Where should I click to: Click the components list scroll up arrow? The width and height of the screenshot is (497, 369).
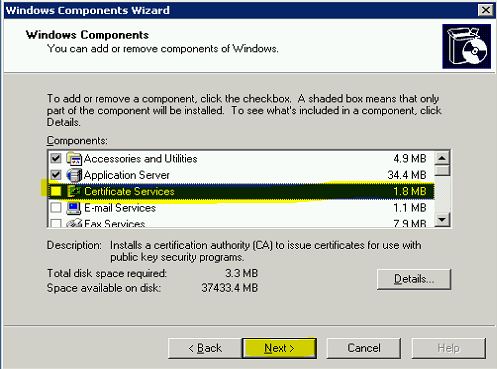click(442, 158)
